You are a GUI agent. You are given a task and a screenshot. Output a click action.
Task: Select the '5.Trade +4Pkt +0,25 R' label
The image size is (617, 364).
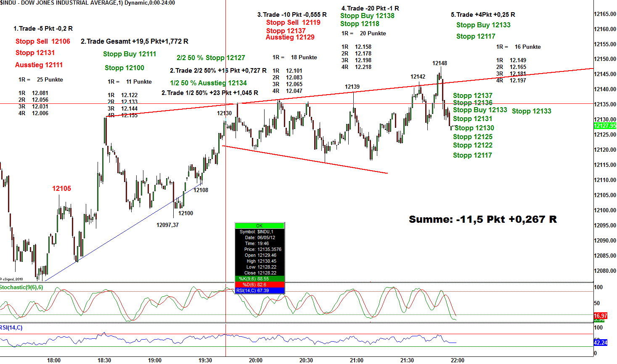(483, 15)
